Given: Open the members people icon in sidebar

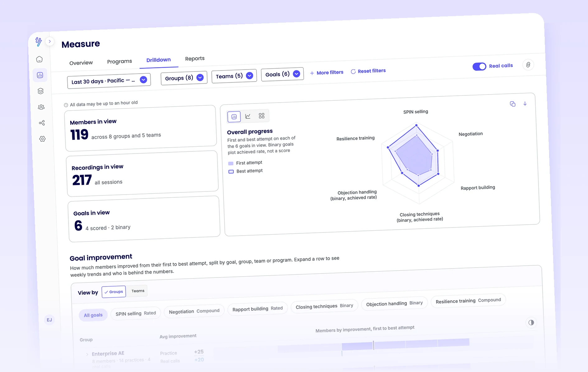Looking at the screenshot, I should click(41, 107).
